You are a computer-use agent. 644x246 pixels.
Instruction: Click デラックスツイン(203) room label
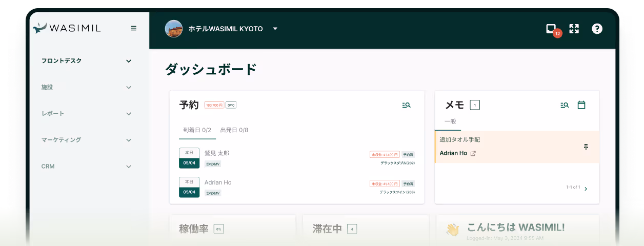[x=397, y=192]
